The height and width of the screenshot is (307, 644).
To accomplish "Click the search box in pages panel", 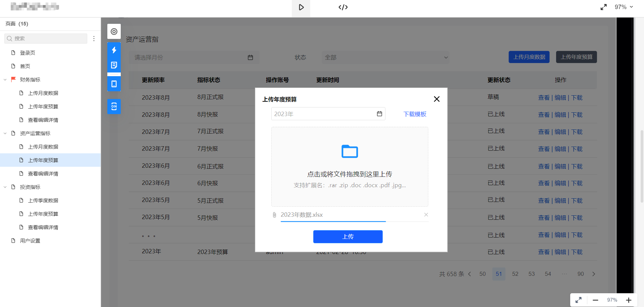I will click(x=46, y=39).
